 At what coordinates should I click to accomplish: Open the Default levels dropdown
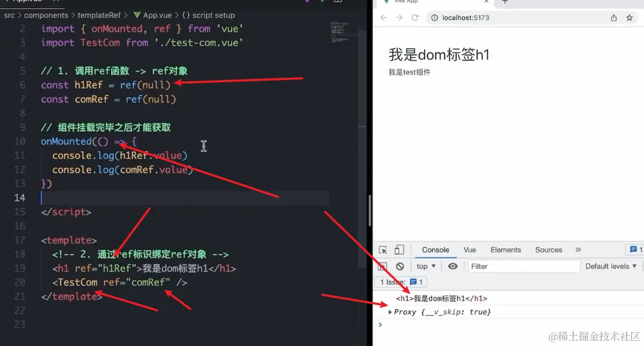(x=611, y=267)
